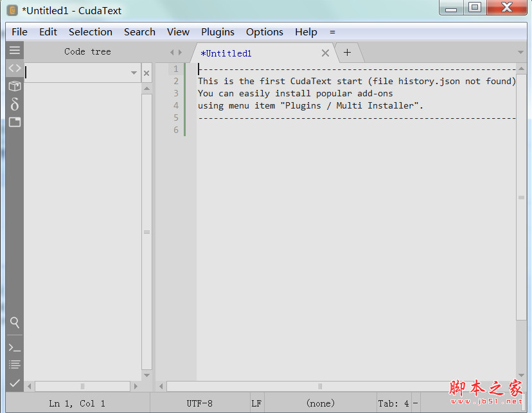
Task: Open the Project box icon panel
Action: pyautogui.click(x=14, y=86)
